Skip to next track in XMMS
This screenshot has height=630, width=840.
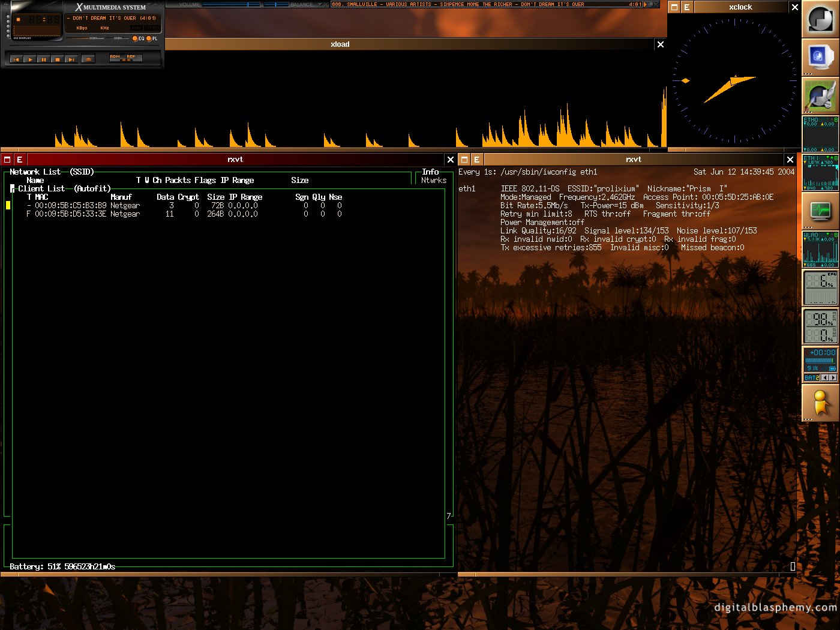[71, 59]
